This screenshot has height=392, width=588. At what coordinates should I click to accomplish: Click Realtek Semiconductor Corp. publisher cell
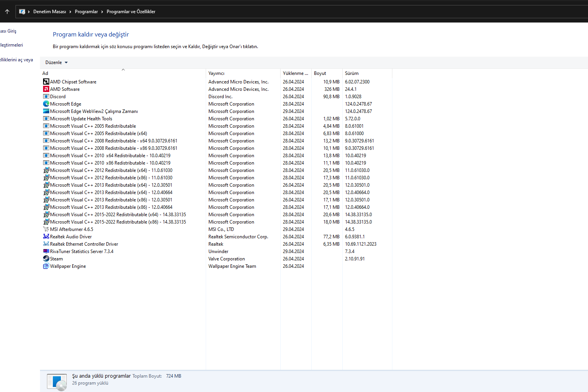tap(238, 237)
